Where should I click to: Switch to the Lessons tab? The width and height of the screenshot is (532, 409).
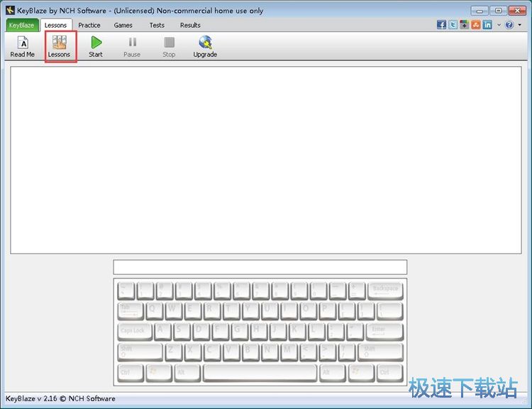tap(55, 25)
